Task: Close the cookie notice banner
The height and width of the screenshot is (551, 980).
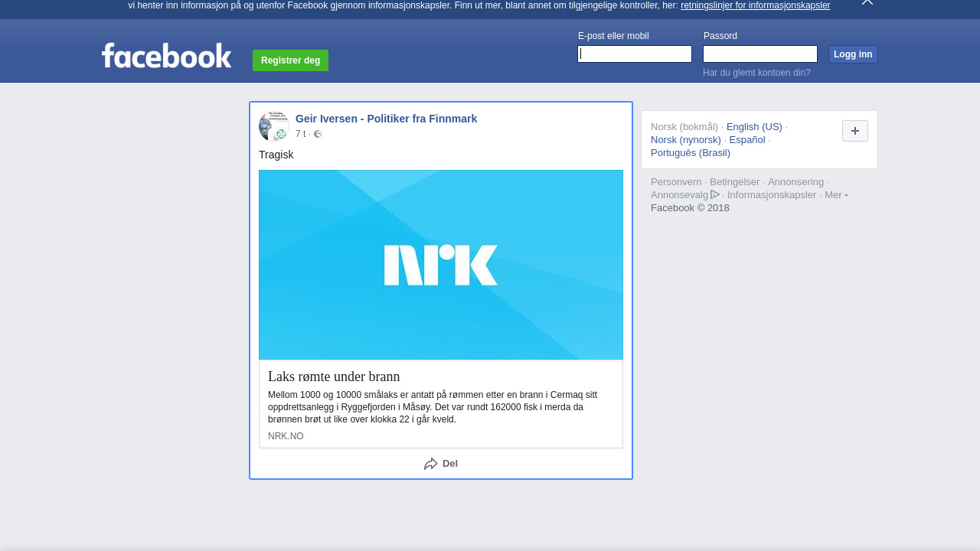Action: pyautogui.click(x=867, y=2)
